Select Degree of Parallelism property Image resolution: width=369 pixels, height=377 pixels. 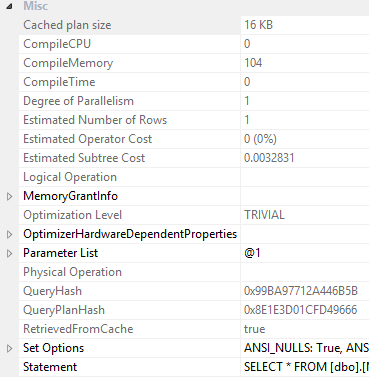[130, 101]
